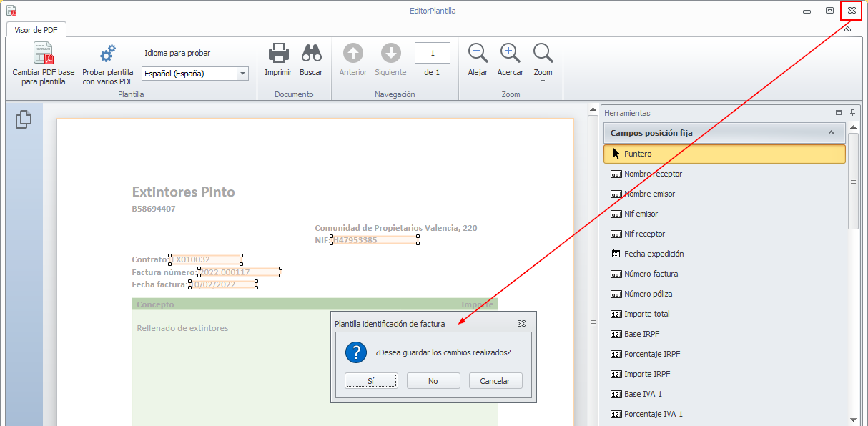Run Probar plantilla con varios PDF
This screenshot has height=426, width=868.
pyautogui.click(x=108, y=65)
